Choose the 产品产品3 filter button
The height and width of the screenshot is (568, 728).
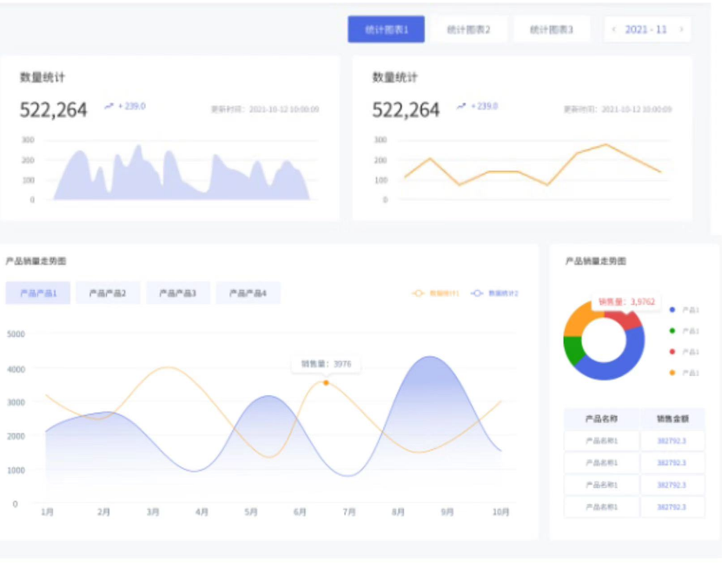click(177, 294)
